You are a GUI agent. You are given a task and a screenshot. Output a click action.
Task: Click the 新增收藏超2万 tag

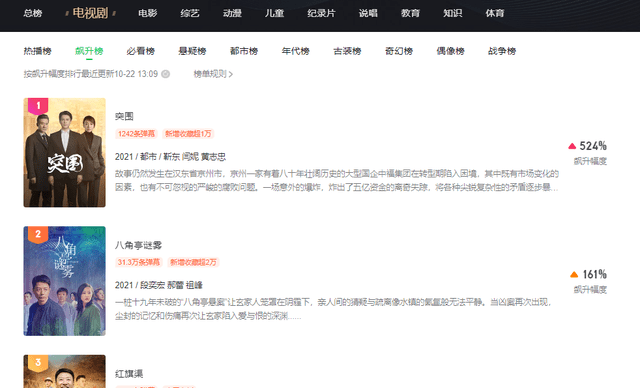click(x=193, y=262)
